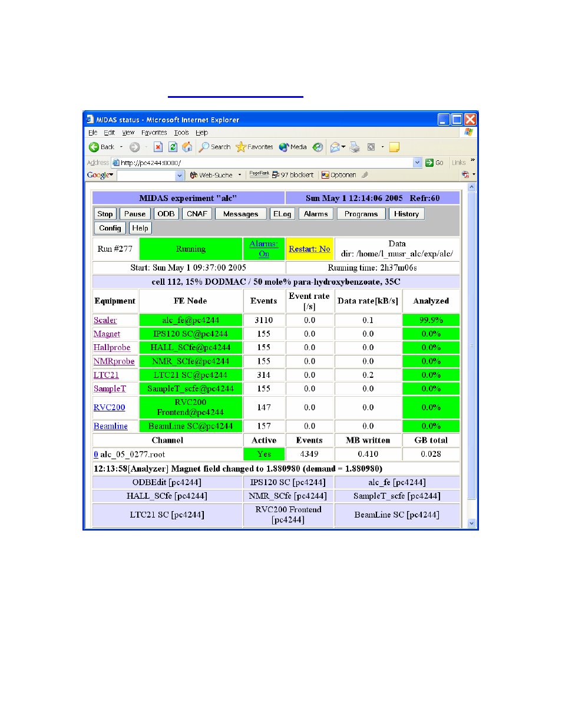Click the browser Back arrow icon
This screenshot has height=728, width=562.
tap(94, 147)
